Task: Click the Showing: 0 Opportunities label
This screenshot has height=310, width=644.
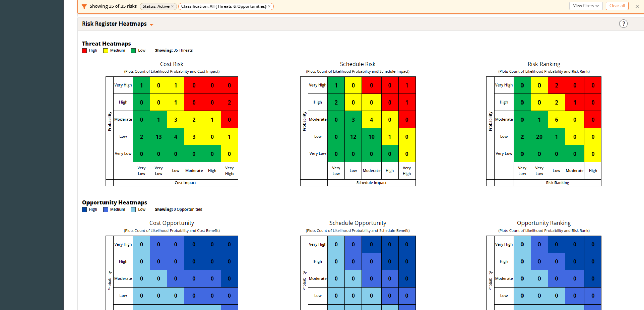Action: (178, 210)
